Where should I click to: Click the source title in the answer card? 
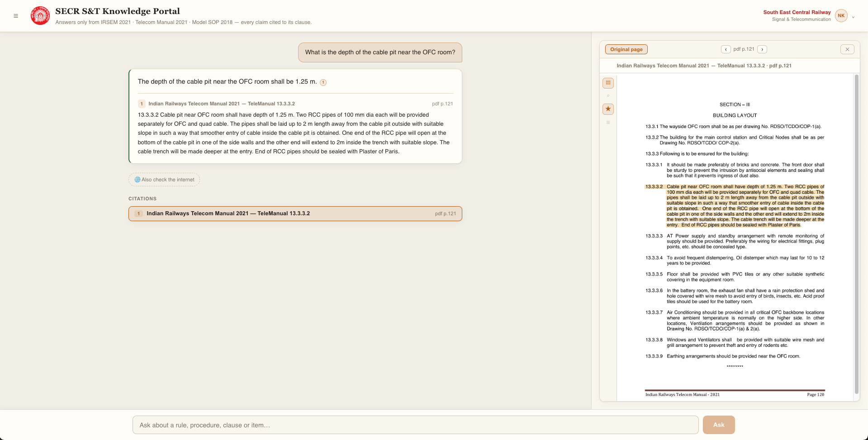click(222, 104)
